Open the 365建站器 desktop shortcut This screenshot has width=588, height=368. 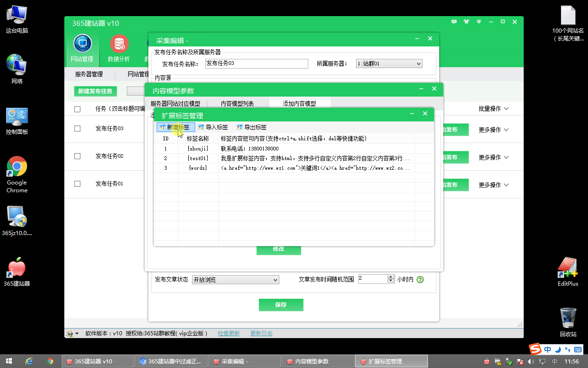point(17,272)
